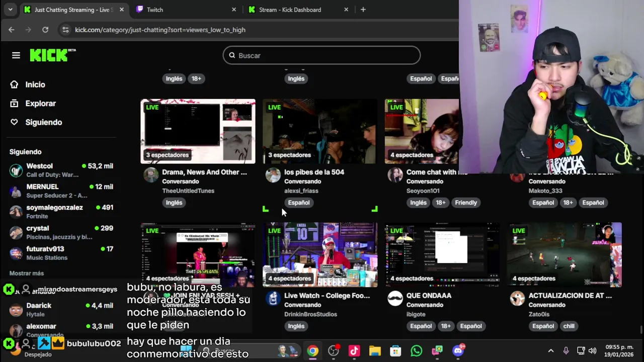Image resolution: width=644 pixels, height=362 pixels.
Task: Click ibigote channel avatar
Action: click(395, 299)
